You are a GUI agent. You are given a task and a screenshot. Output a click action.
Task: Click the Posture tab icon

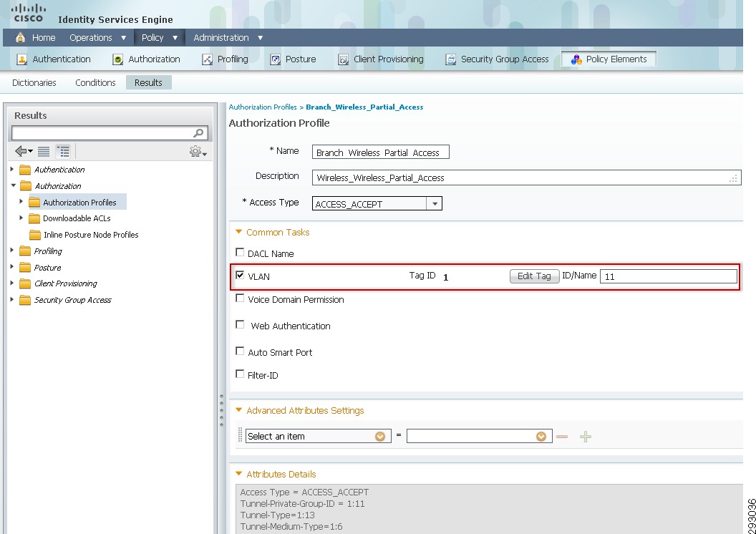click(x=276, y=59)
